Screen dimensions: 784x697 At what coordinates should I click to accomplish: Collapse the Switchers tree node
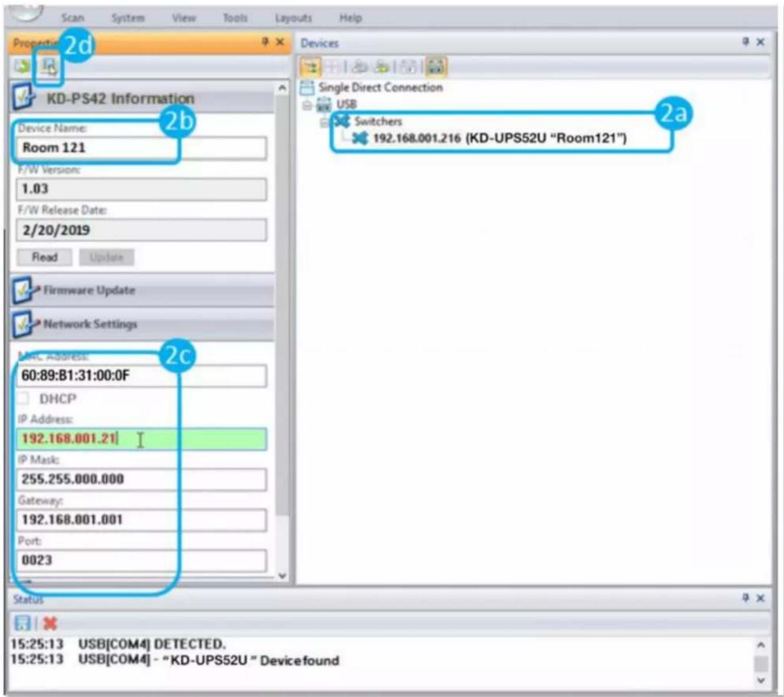(324, 122)
